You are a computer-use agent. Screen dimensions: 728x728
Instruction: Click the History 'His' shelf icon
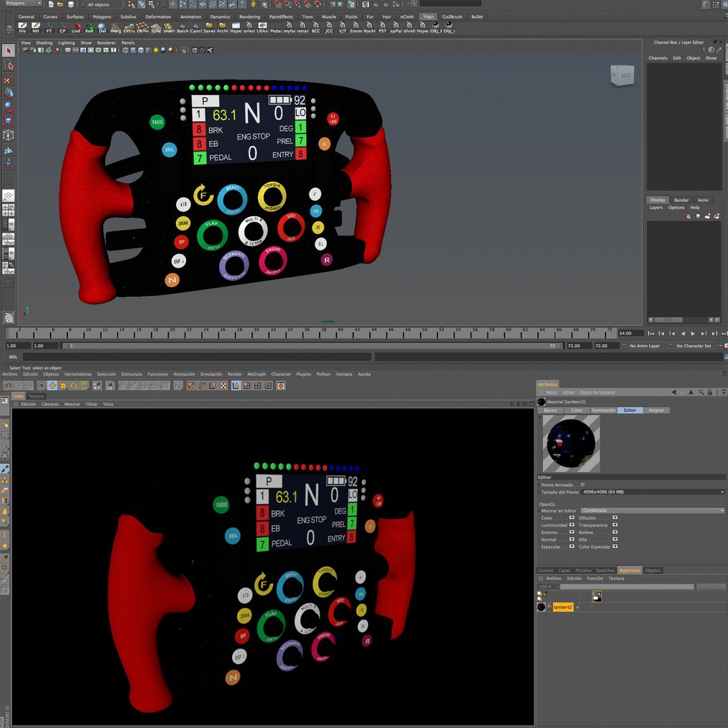[22, 27]
